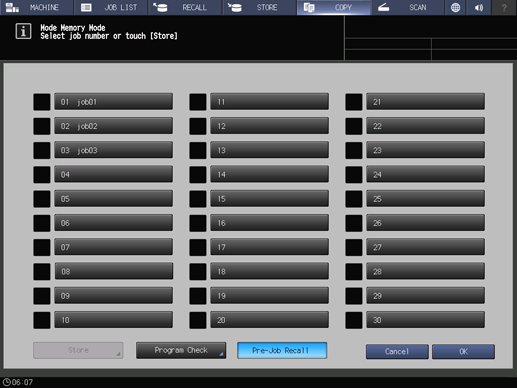Image resolution: width=517 pixels, height=388 pixels.
Task: Expand the Program Check button
Action: [181, 350]
